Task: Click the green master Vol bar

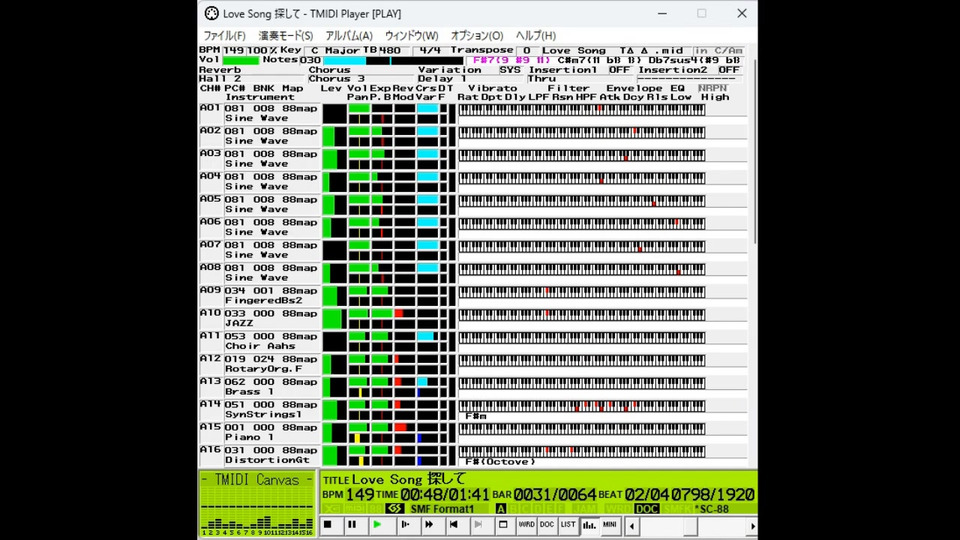Action: (241, 60)
